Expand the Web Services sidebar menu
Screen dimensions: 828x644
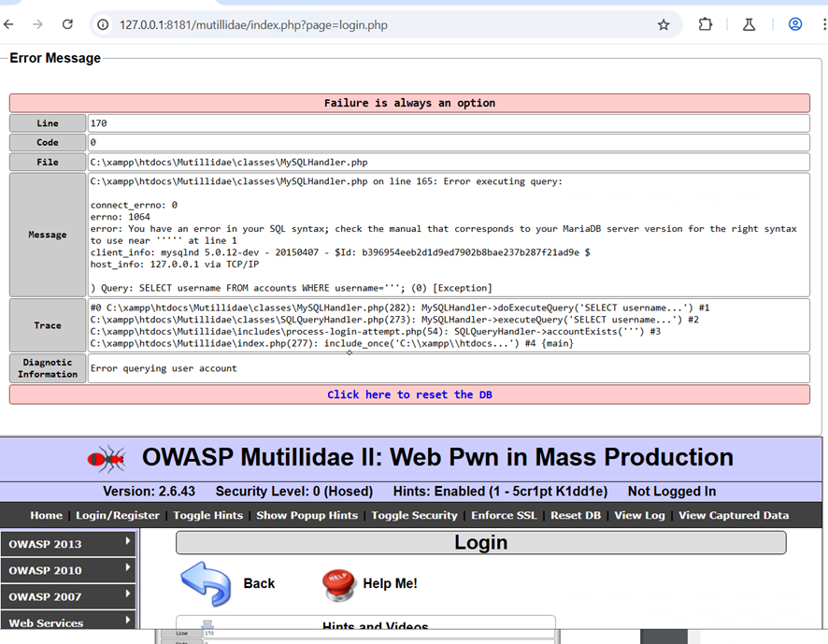(x=68, y=621)
